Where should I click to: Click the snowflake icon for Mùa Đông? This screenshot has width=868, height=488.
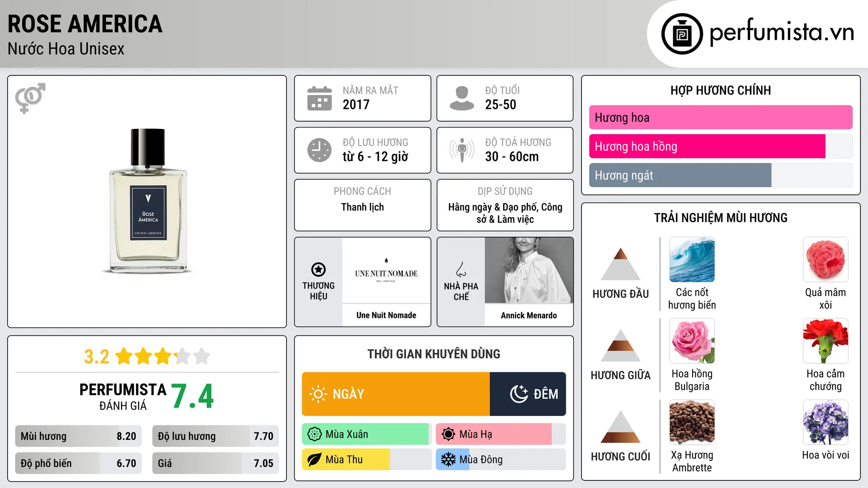[448, 460]
